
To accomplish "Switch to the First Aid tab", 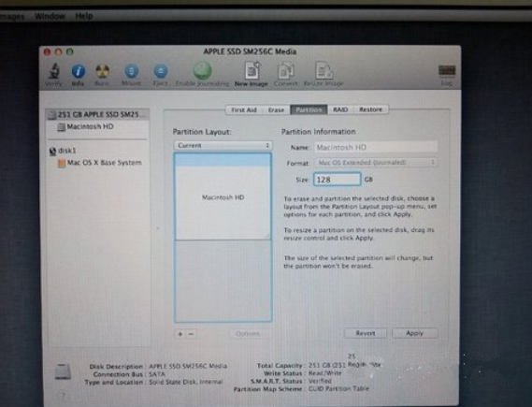I will tap(243, 109).
